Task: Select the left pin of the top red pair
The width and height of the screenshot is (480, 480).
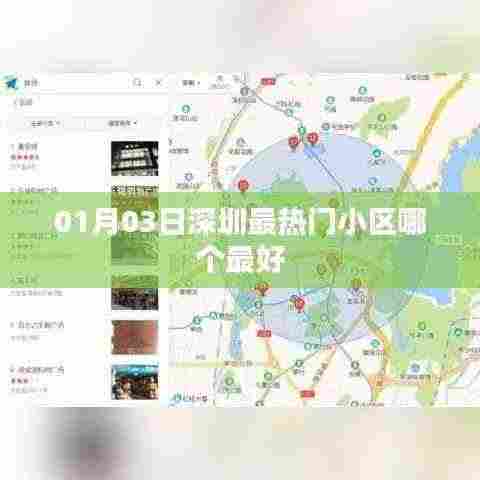Action: [294, 142]
